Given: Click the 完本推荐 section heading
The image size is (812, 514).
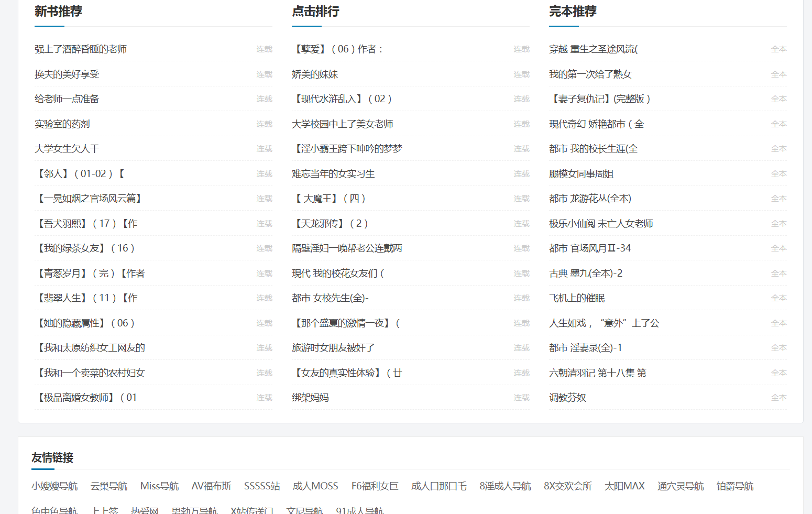Looking at the screenshot, I should tap(573, 12).
